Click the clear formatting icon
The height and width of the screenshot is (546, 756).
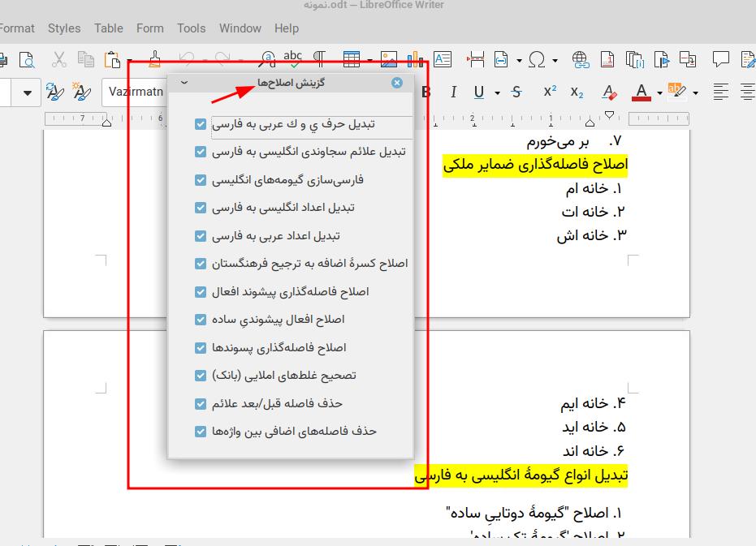click(608, 92)
